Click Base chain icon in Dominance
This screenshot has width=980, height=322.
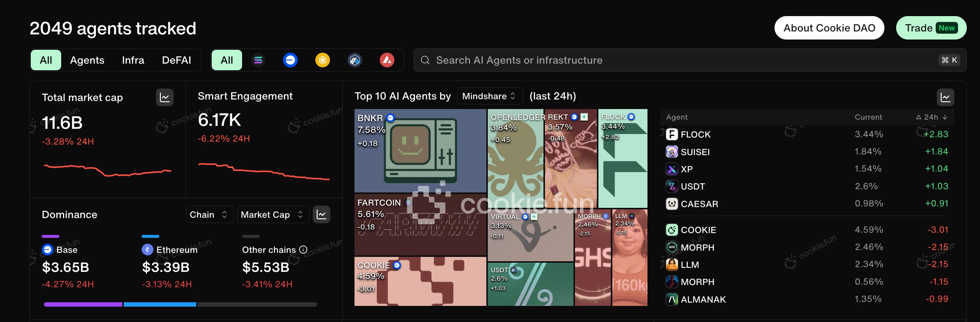[48, 250]
